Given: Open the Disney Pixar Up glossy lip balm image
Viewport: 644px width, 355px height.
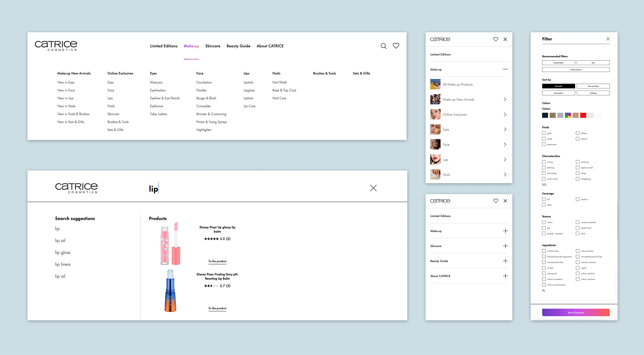Looking at the screenshot, I should tap(170, 243).
